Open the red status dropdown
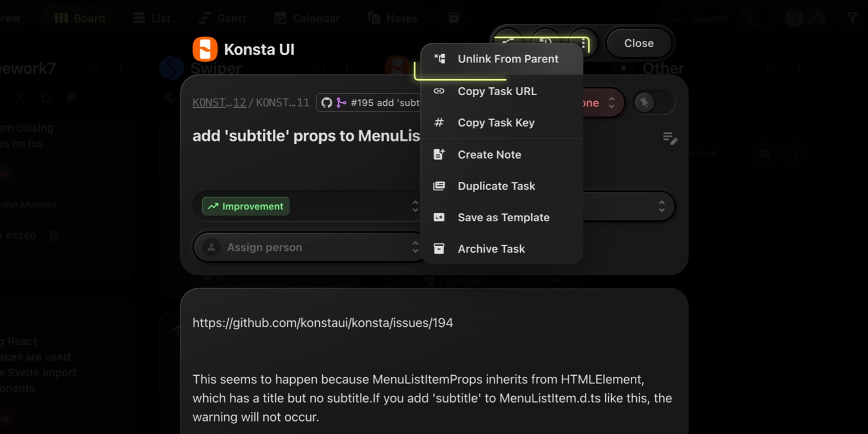The width and height of the screenshot is (868, 434). [602, 103]
